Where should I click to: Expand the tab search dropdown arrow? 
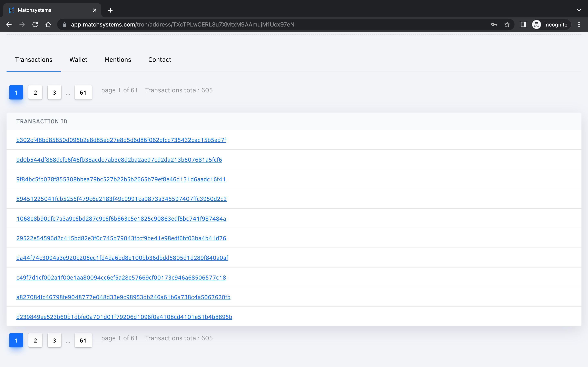(x=579, y=10)
